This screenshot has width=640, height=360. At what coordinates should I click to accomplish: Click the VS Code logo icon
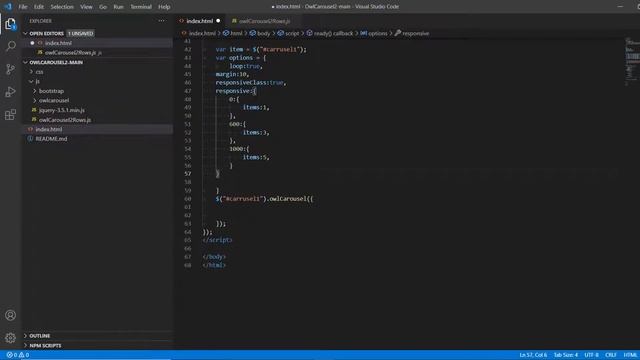point(8,7)
